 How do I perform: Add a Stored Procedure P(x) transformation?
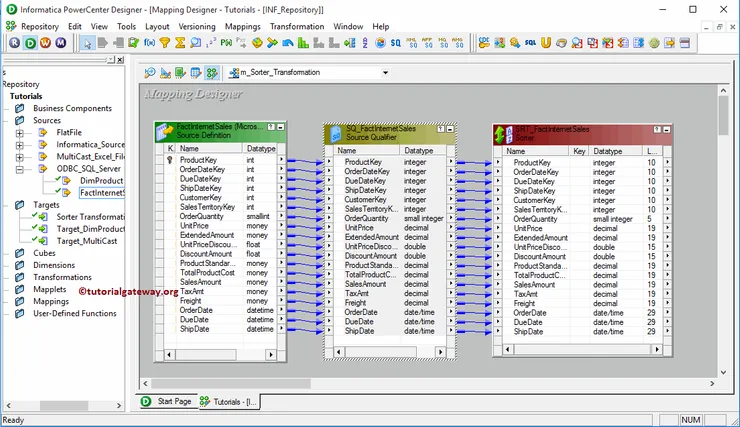226,43
